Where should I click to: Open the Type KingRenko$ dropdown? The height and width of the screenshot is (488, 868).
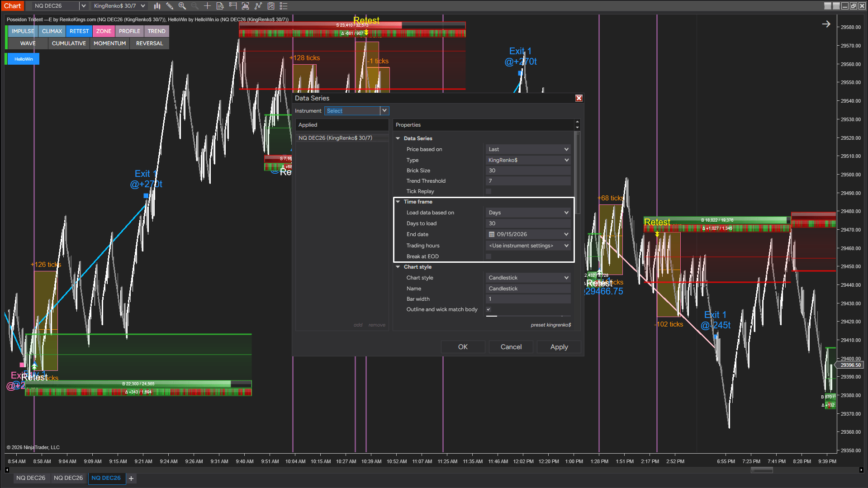(x=528, y=160)
